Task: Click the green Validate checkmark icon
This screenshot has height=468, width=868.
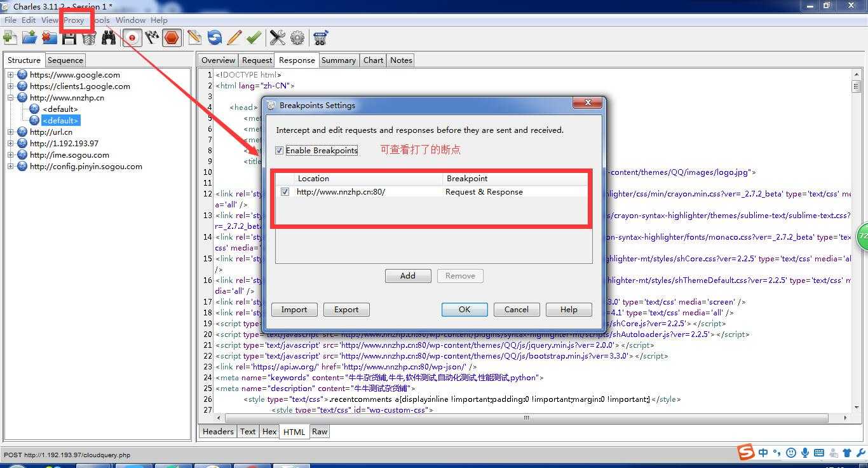Action: tap(254, 38)
